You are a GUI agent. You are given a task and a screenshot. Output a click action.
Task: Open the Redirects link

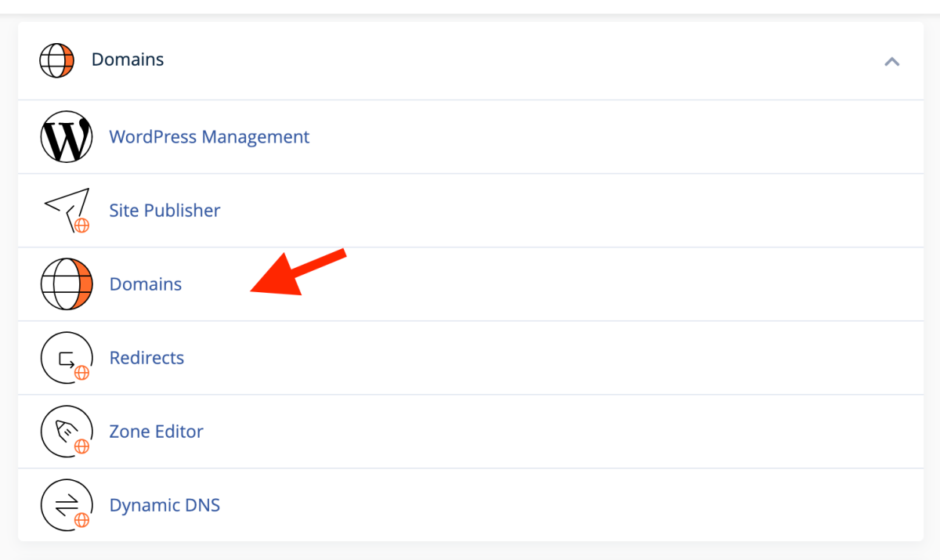coord(146,358)
